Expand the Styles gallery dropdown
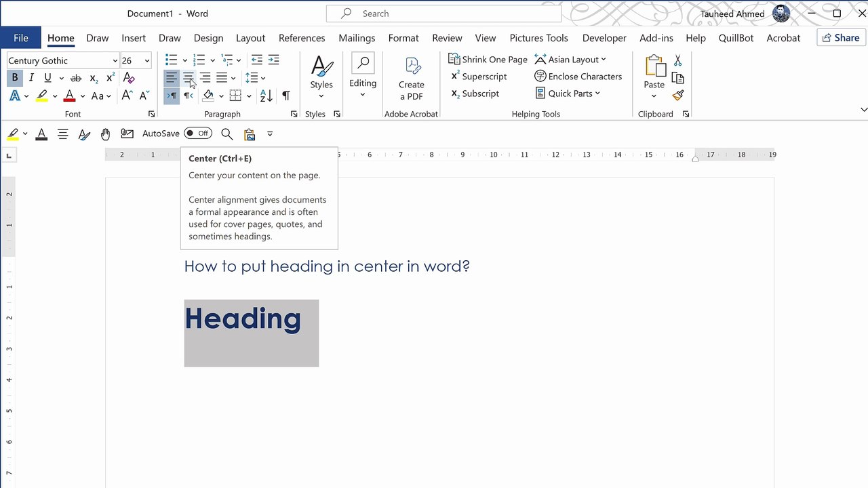Screen dimensions: 868x488 pyautogui.click(x=321, y=96)
